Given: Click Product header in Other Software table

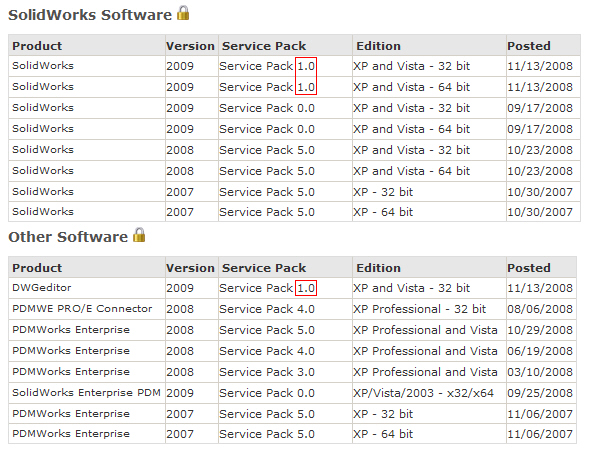Looking at the screenshot, I should pyautogui.click(x=37, y=268).
